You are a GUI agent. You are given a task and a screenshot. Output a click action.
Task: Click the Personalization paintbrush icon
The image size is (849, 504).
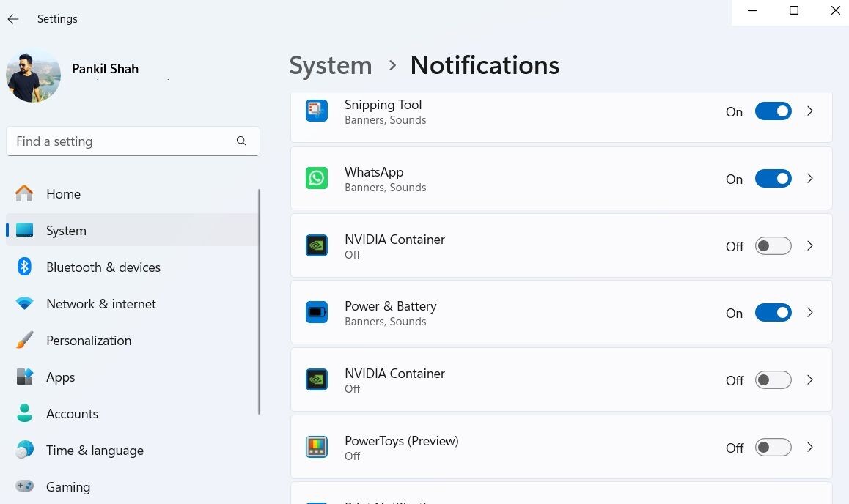24,340
